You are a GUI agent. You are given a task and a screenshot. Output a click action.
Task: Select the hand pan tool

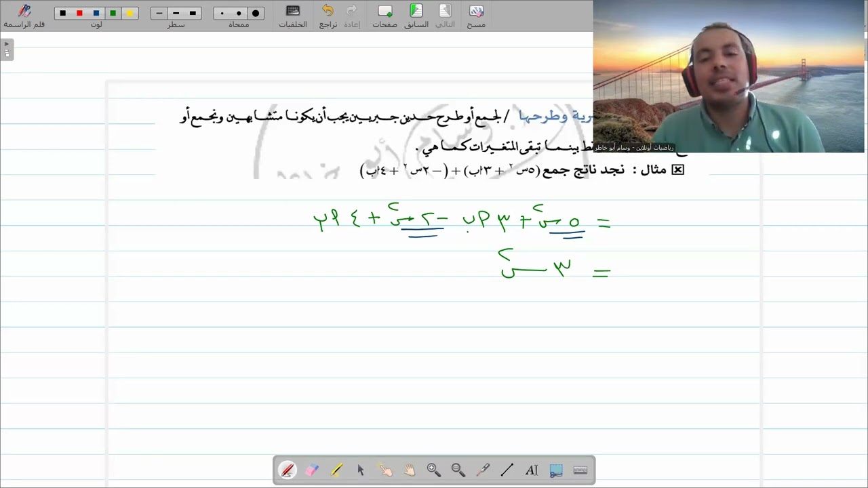410,470
